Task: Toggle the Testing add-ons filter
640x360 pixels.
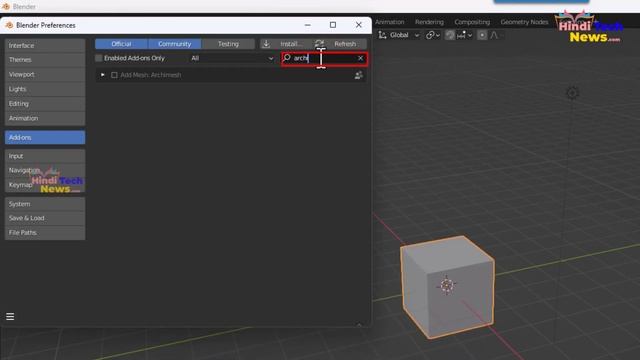Action: 228,44
